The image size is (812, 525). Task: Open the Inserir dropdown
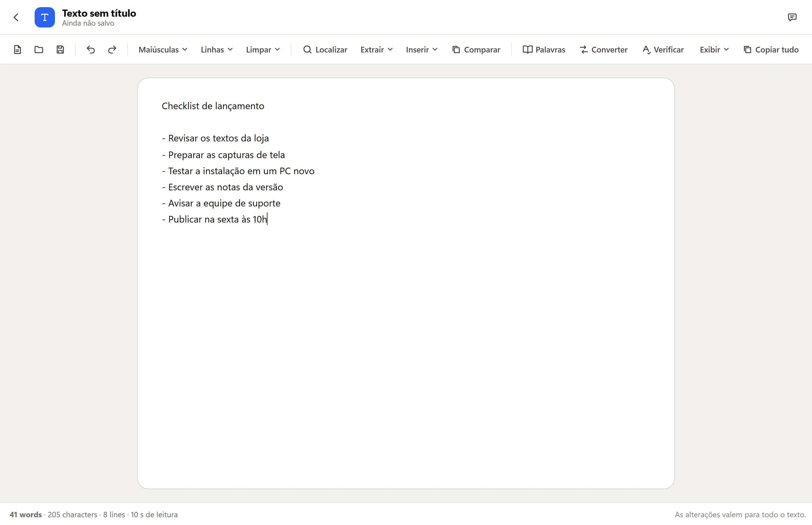tap(421, 50)
